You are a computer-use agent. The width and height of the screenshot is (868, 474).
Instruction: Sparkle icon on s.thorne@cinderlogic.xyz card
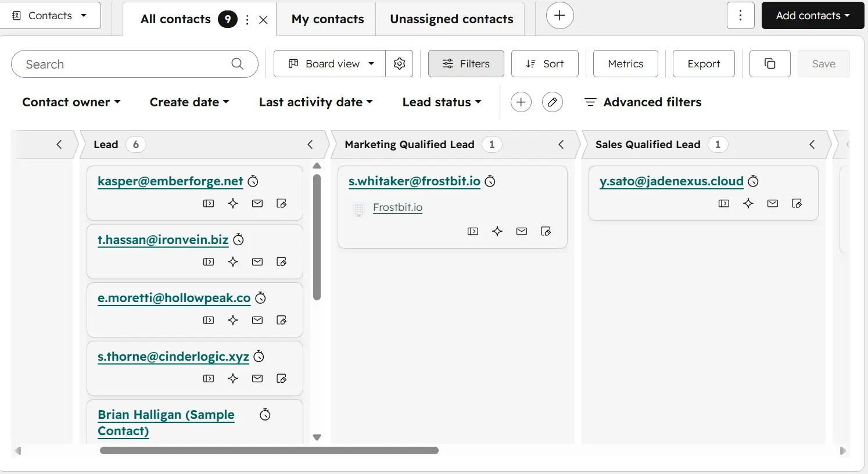pyautogui.click(x=233, y=379)
